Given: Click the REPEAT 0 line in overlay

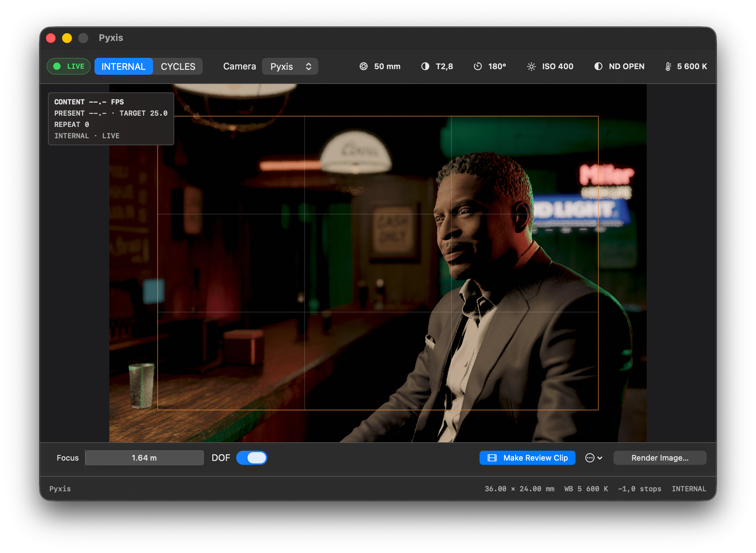Looking at the screenshot, I should point(72,124).
